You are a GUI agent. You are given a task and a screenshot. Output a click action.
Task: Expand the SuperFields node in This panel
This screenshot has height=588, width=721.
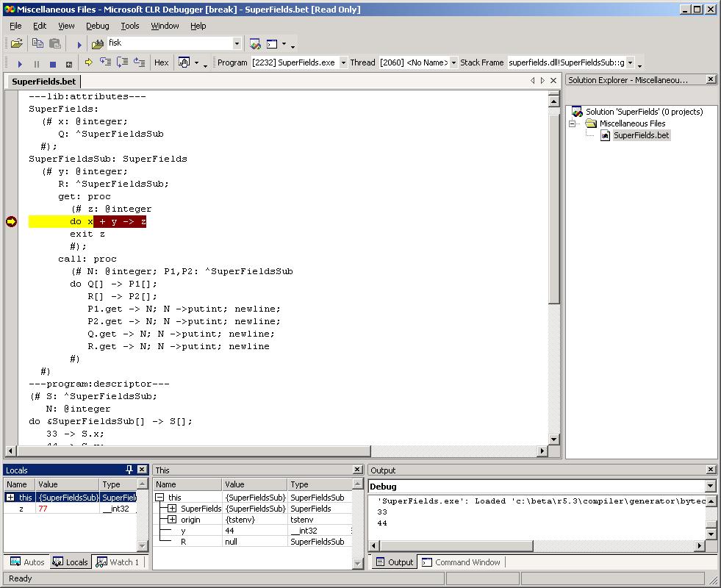point(172,509)
